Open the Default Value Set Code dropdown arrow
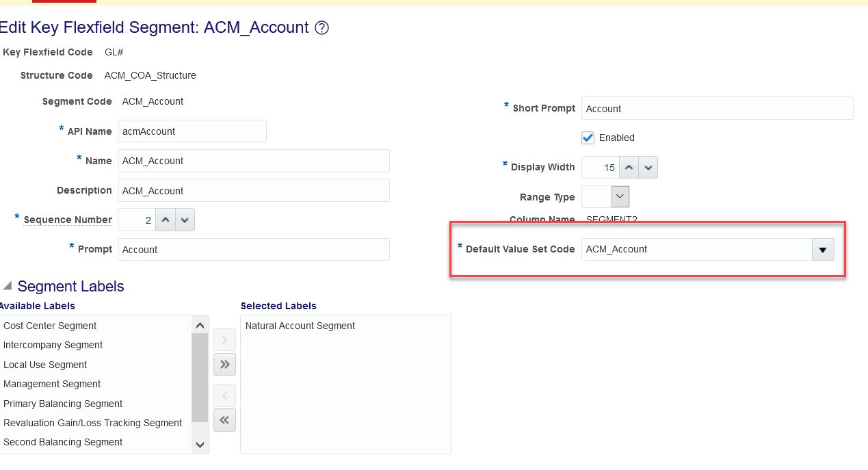Viewport: 868px width, 470px height. (823, 250)
